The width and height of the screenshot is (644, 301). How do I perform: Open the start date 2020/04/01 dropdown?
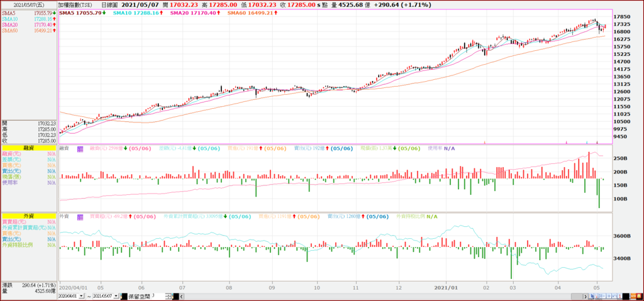[x=81, y=296]
